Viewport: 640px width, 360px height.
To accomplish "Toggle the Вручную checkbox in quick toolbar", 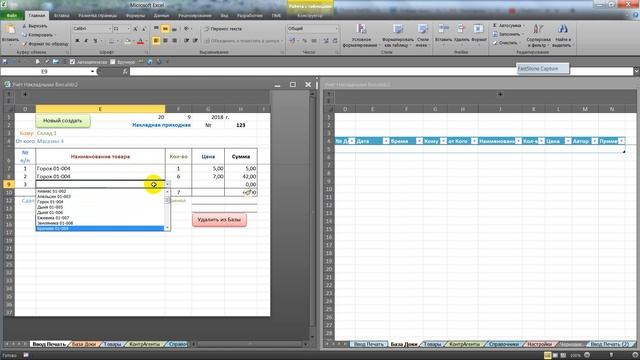I will (113, 62).
